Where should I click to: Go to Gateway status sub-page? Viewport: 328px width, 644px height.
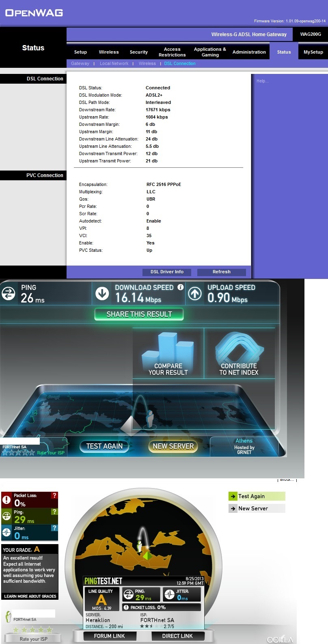coord(80,63)
